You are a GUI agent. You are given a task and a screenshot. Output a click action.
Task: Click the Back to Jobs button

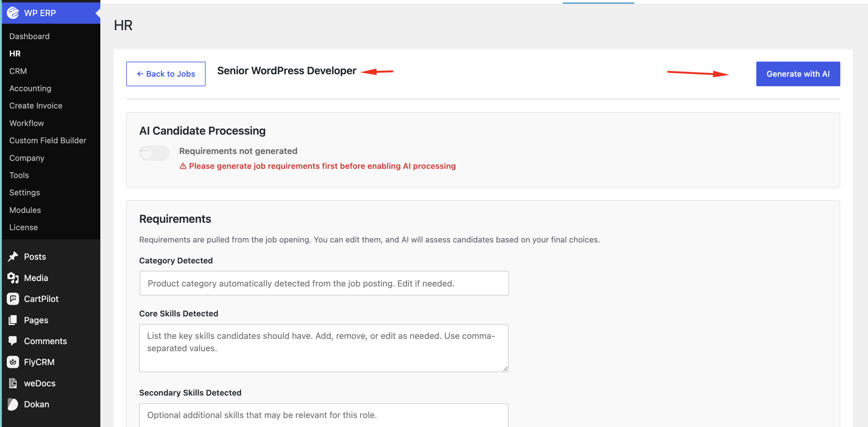tap(166, 74)
